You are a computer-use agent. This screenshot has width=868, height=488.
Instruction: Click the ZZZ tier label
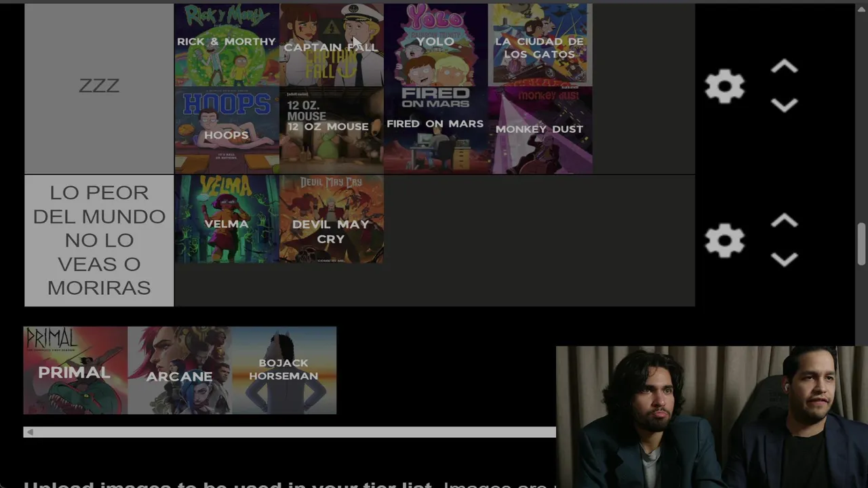coord(99,88)
